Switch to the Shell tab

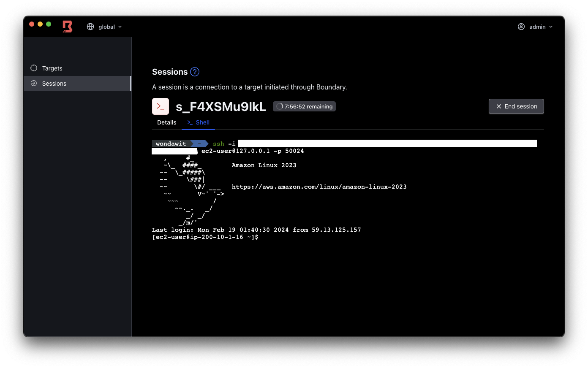coord(198,122)
